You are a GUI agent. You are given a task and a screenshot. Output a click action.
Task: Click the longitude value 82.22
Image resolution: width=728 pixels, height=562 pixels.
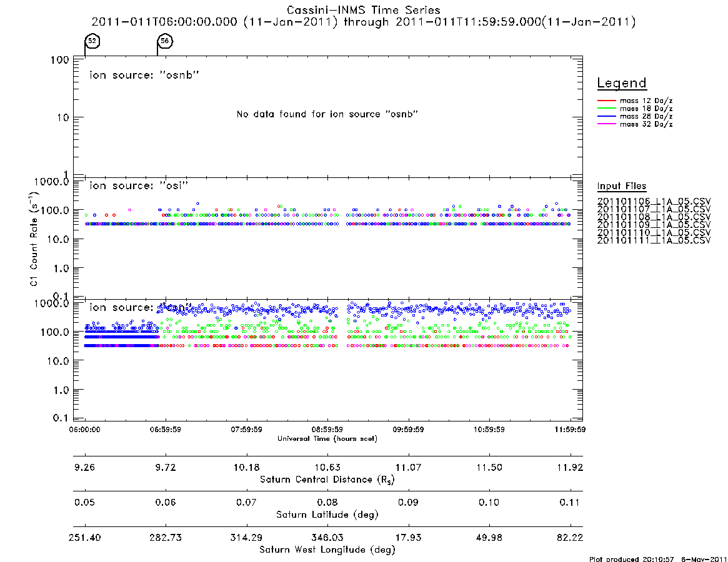[570, 538]
